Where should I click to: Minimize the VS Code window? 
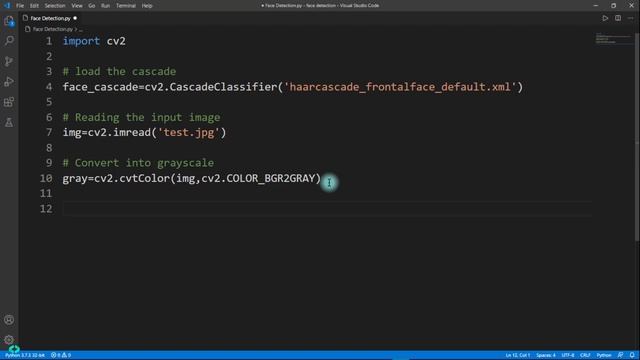596,5
